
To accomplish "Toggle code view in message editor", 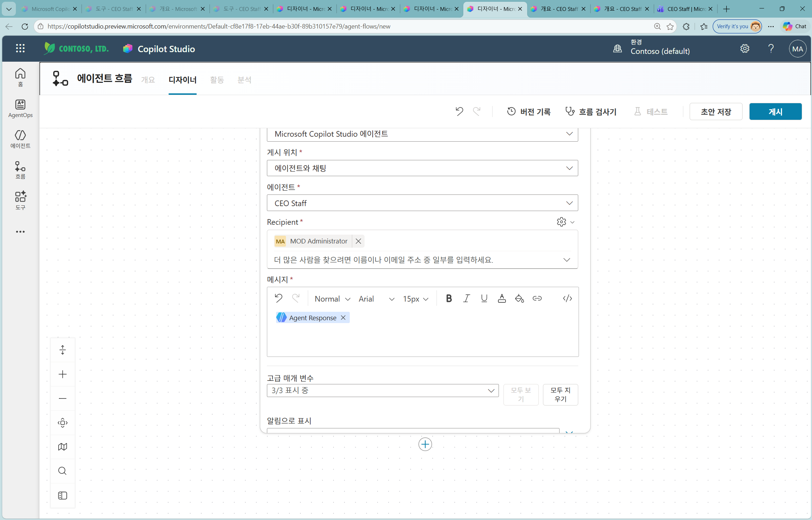I will click(567, 298).
